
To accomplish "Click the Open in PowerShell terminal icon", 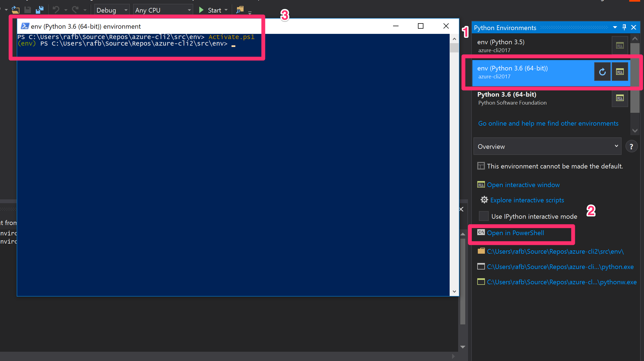I will coord(481,232).
